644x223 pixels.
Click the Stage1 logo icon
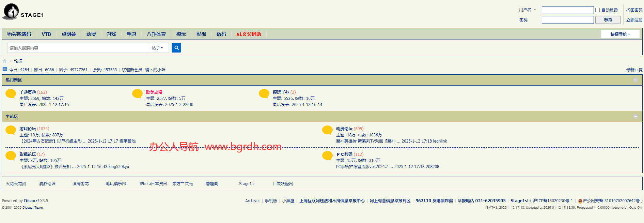11,12
